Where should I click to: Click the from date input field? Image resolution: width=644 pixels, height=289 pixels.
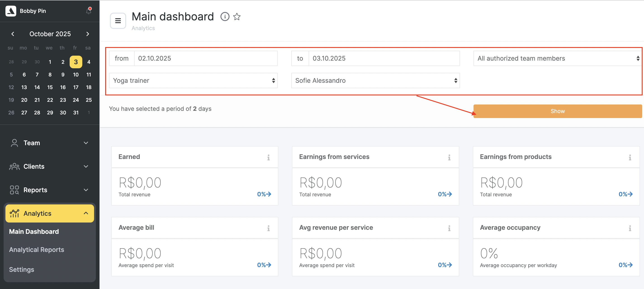coord(206,58)
